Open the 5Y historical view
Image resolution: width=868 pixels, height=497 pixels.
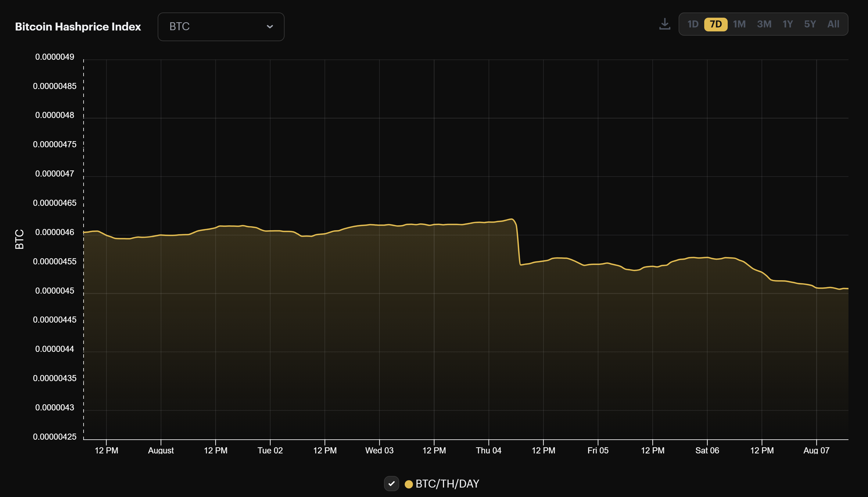pyautogui.click(x=810, y=24)
